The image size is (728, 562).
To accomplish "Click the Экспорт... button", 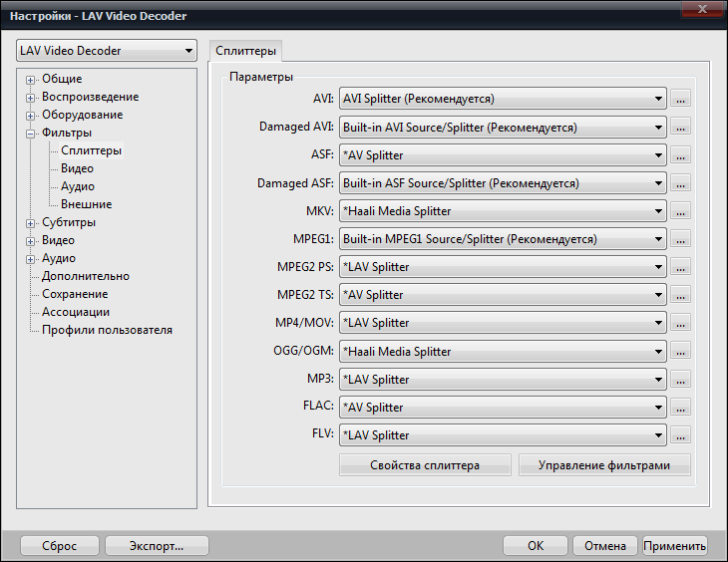I will (x=157, y=546).
